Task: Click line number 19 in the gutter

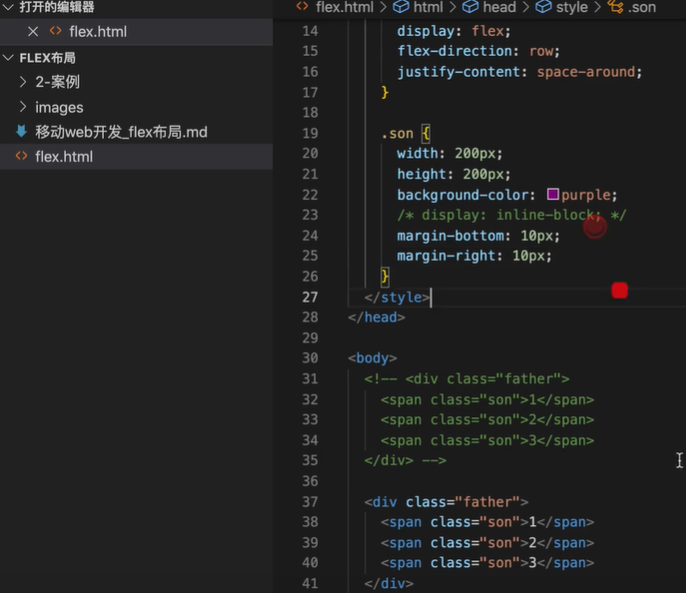Action: click(310, 133)
